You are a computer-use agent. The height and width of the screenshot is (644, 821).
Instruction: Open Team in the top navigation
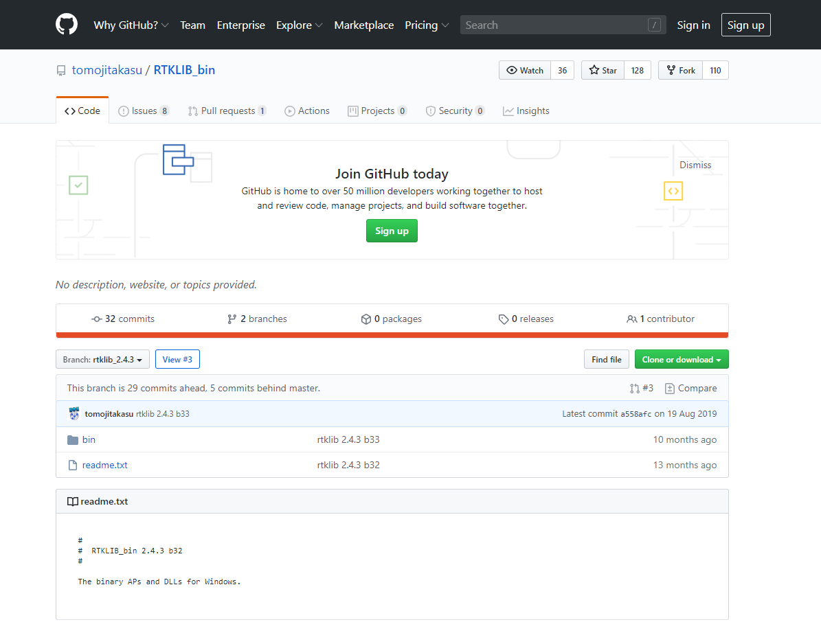click(x=192, y=25)
